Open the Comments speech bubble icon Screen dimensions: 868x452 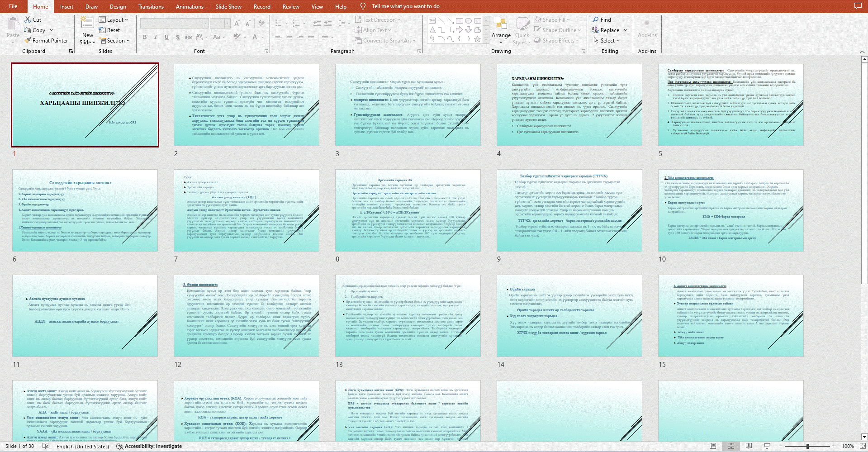coord(858,6)
